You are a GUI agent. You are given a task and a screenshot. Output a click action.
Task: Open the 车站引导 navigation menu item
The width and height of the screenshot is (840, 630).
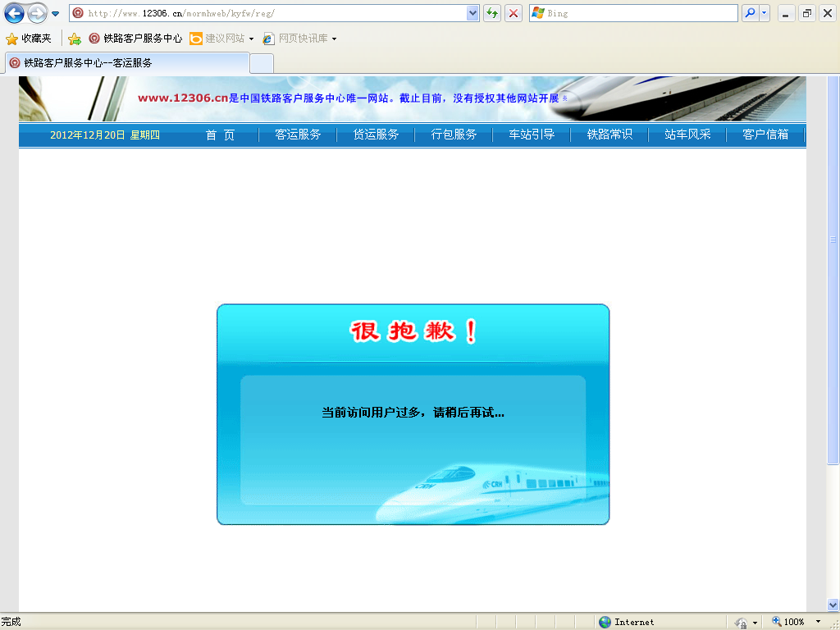[532, 135]
